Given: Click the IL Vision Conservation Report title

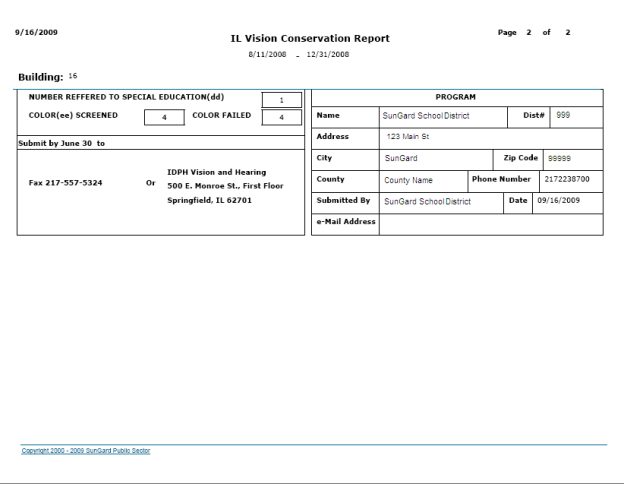Looking at the screenshot, I should coord(310,38).
